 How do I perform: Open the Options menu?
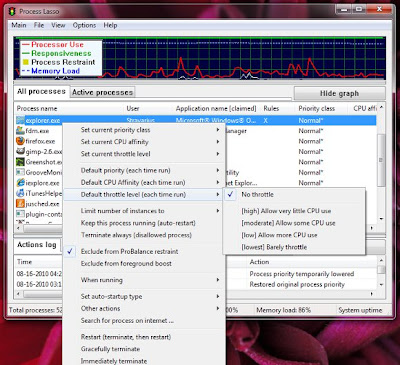coord(84,25)
